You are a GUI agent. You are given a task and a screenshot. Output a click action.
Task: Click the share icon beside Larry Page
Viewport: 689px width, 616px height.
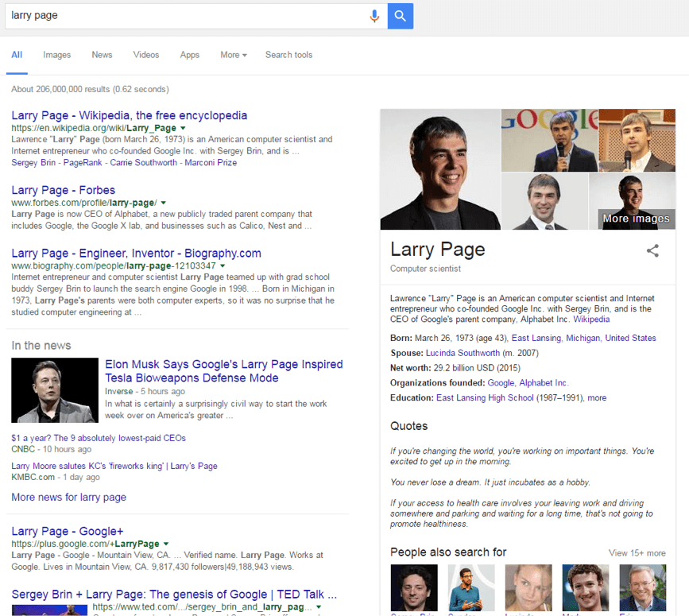(652, 251)
